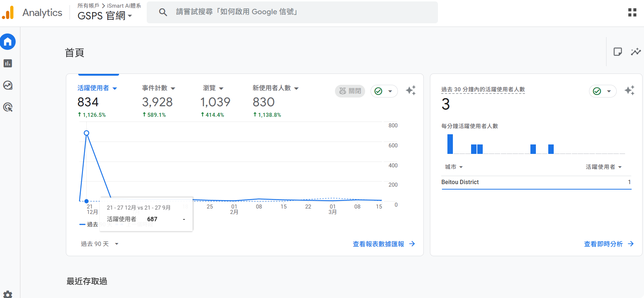Toggle the 關閉 anomaly detection button

pyautogui.click(x=350, y=91)
